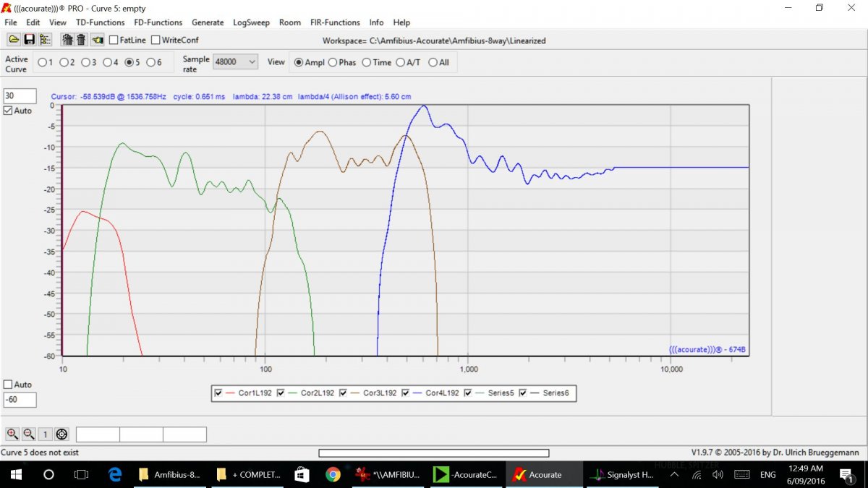This screenshot has width=868, height=488.
Task: Click the zoom in magnifier icon
Action: [12, 434]
